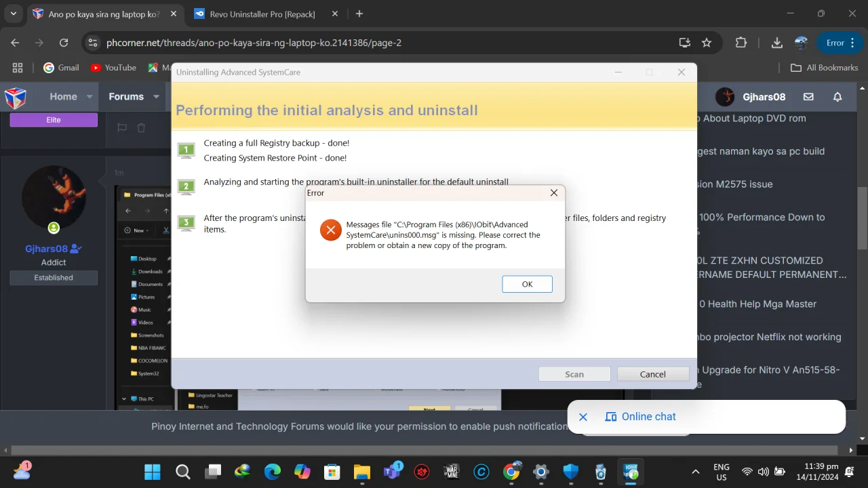Open the apps grid in bookmarks bar
The width and height of the screenshot is (868, 488).
pyautogui.click(x=18, y=68)
